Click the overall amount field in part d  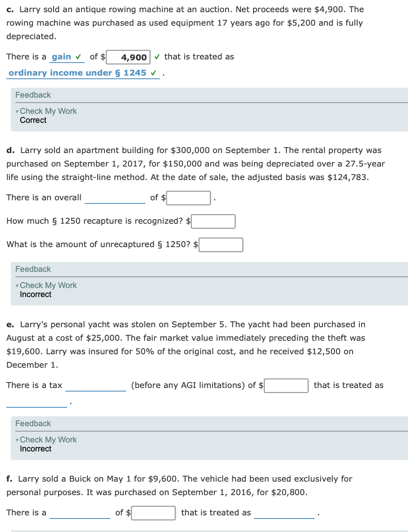click(x=188, y=197)
